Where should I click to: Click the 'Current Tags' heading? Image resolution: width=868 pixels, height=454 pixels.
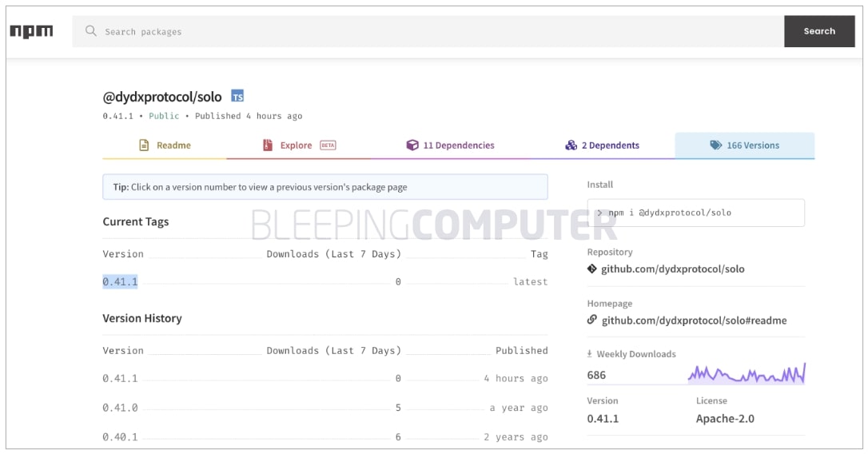(136, 221)
